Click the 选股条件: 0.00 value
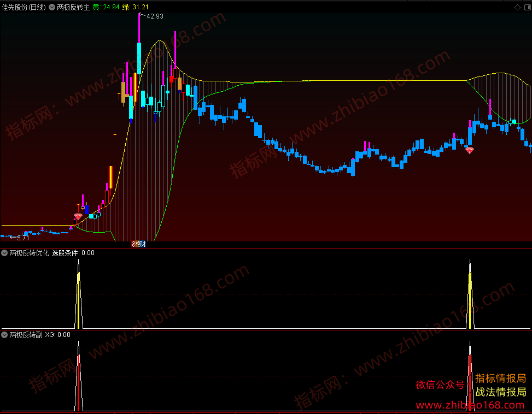 click(73, 253)
